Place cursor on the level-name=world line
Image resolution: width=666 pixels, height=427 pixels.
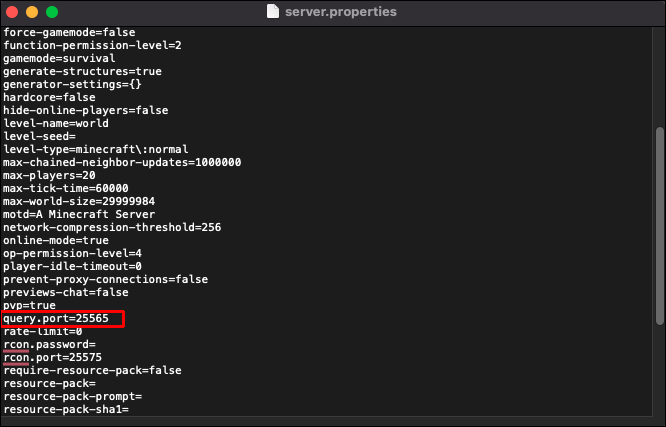[x=56, y=123]
